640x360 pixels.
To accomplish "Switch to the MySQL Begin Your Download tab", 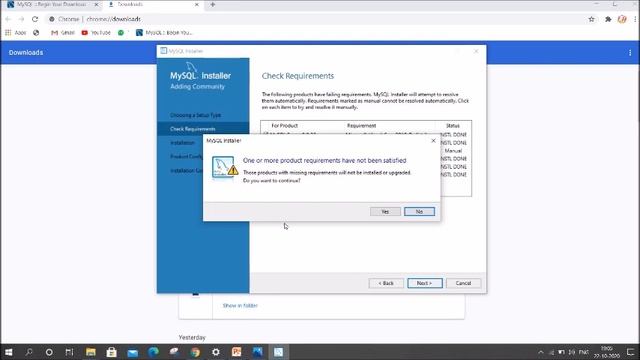I will pos(52,4).
